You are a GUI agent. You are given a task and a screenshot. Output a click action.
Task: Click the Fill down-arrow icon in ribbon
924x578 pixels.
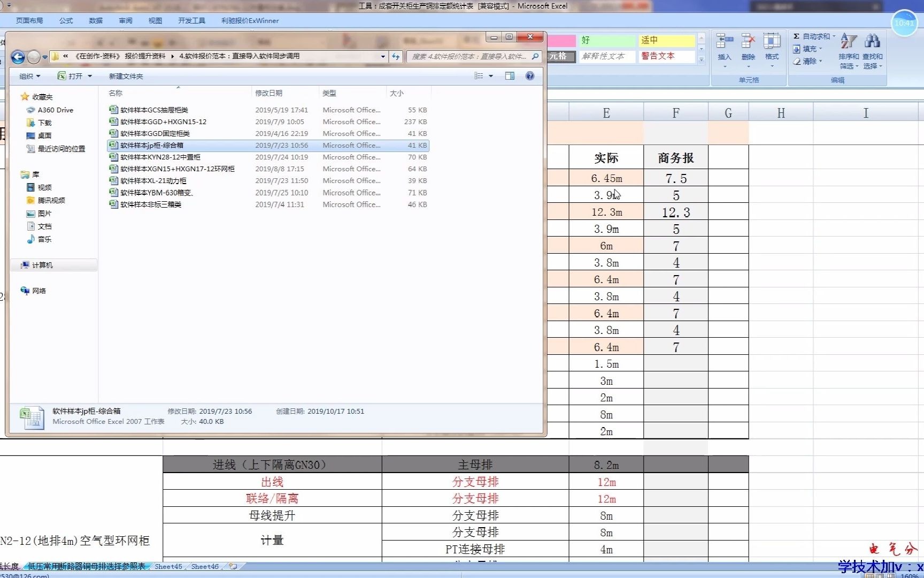pyautogui.click(x=796, y=49)
